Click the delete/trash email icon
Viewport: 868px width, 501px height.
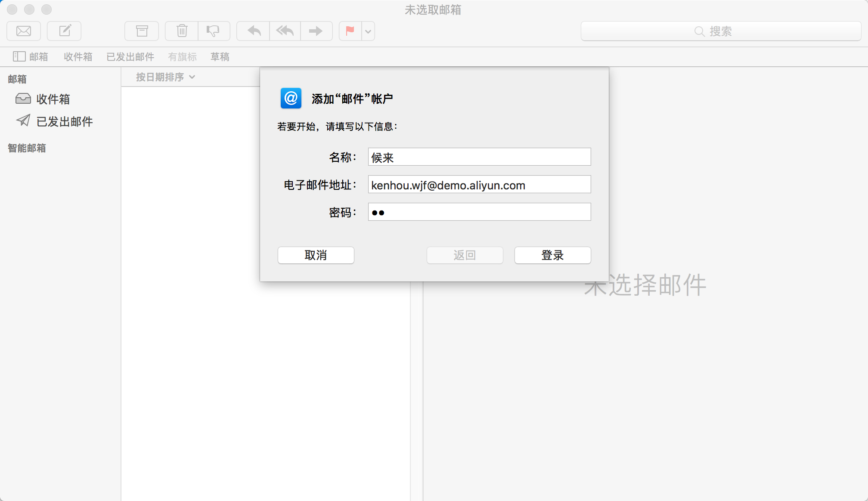pyautogui.click(x=183, y=31)
